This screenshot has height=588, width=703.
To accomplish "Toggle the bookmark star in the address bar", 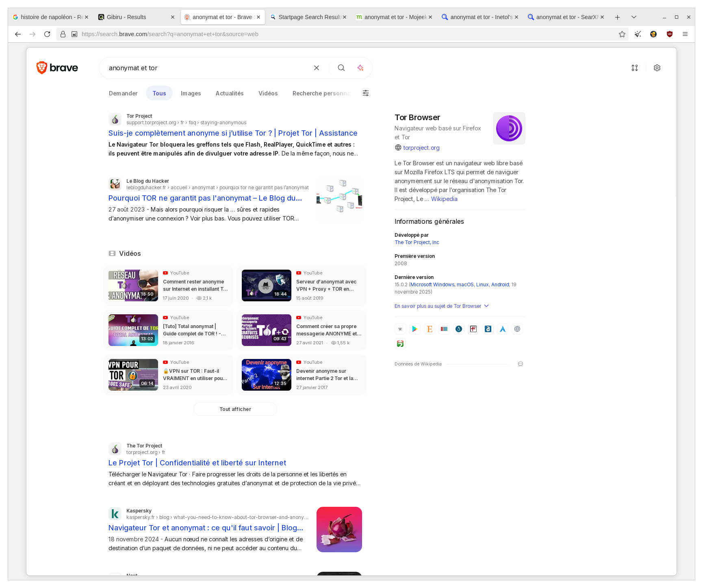I will [622, 34].
